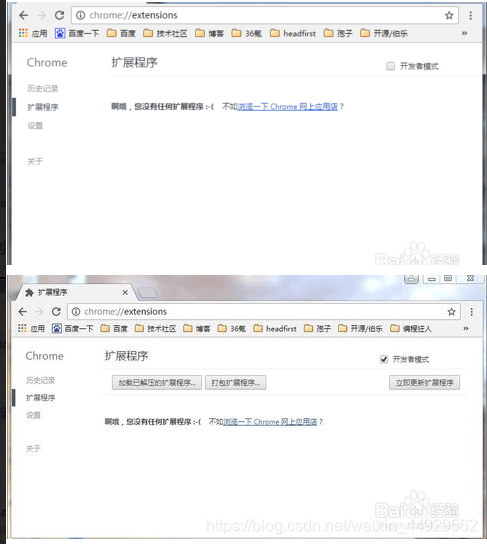
Task: Open 历史记录 in the upper window's sidebar
Action: [43, 88]
